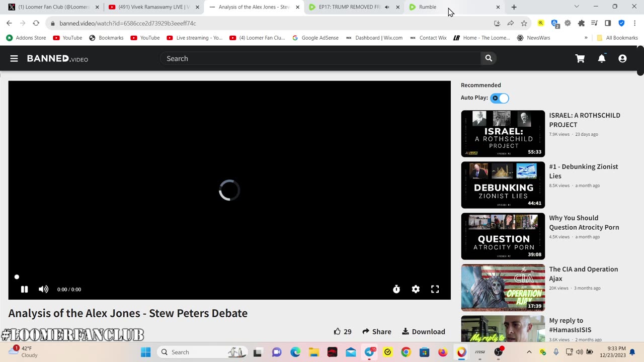Like the video with thumbs up
This screenshot has width=644, height=362.
click(343, 331)
